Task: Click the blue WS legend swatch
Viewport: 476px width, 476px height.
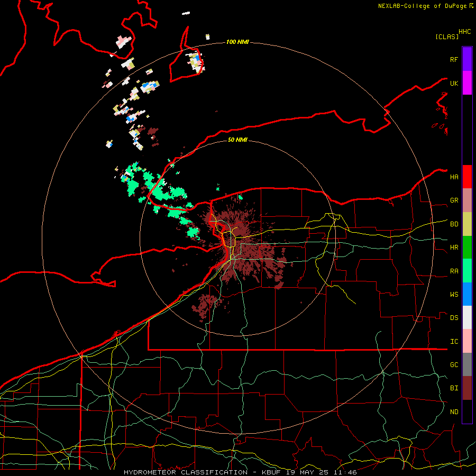Action: coord(467,294)
